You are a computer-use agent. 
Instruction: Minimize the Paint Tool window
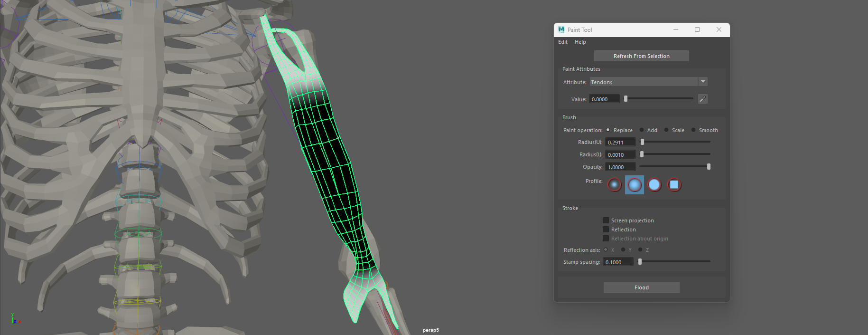point(676,29)
